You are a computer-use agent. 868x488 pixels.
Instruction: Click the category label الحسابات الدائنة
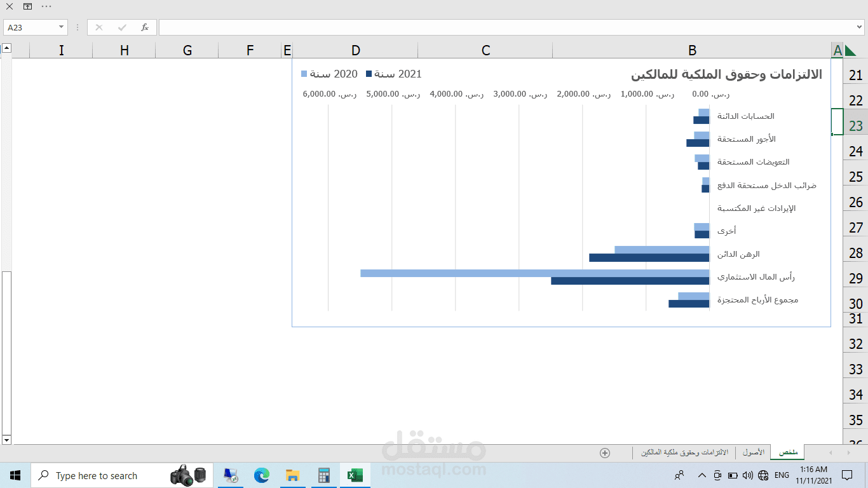746,116
